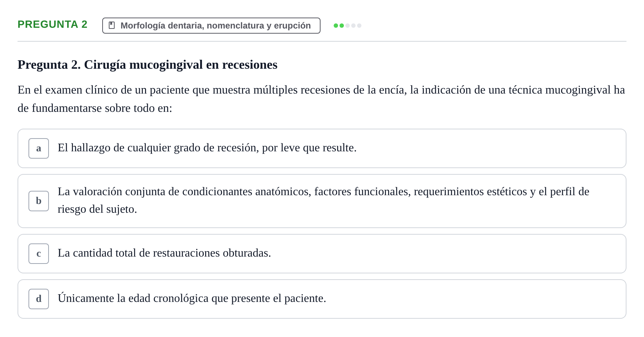The width and height of the screenshot is (644, 337).
Task: Click the bookmark icon in the topic tag
Action: click(112, 26)
